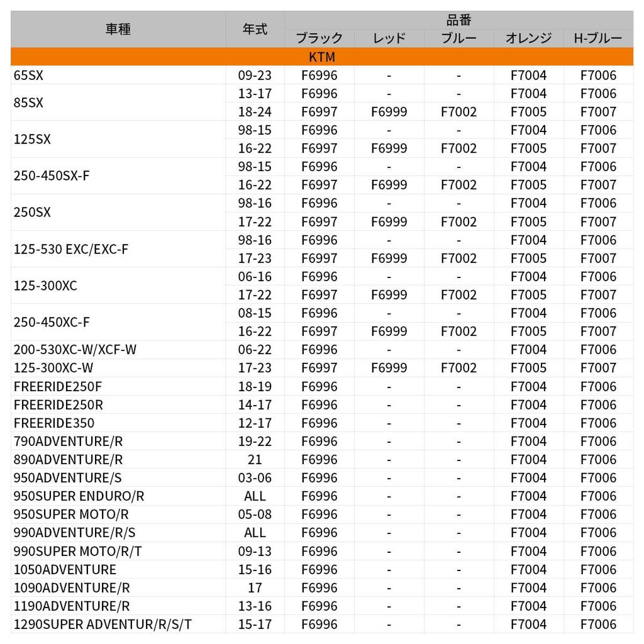Image resolution: width=644 pixels, height=644 pixels.
Task: Click F7002 in the 125-300XC-W row
Action: [x=458, y=367]
